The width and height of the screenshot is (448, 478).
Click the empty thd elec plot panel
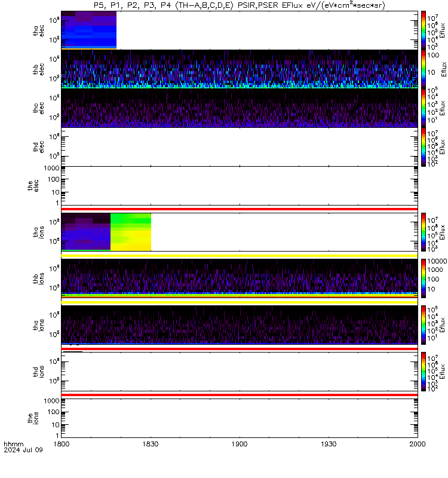[x=240, y=147]
